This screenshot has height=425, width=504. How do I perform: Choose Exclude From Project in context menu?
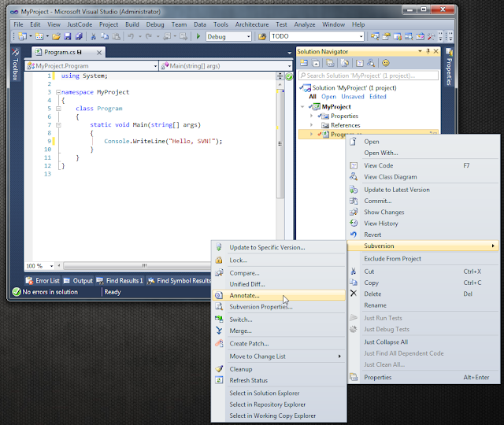[424, 259]
